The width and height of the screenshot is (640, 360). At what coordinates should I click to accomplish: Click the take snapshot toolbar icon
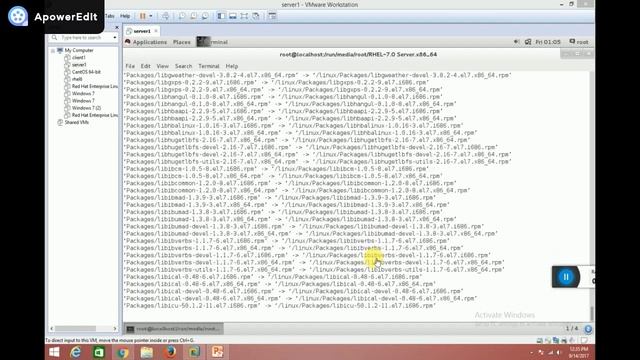point(182,16)
